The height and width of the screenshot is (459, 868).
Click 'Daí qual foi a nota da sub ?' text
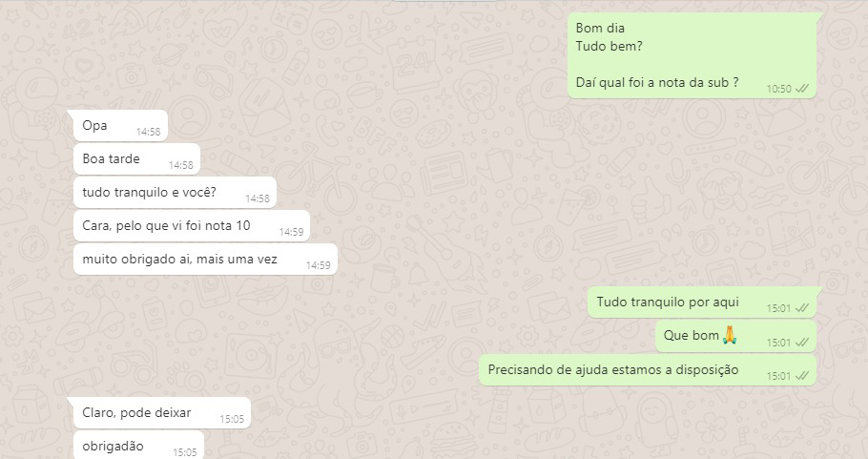point(657,82)
